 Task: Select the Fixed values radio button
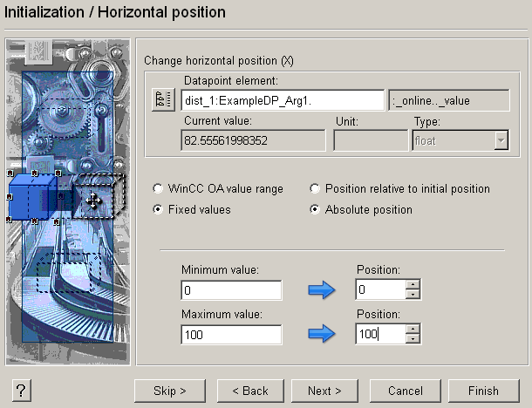tap(158, 210)
